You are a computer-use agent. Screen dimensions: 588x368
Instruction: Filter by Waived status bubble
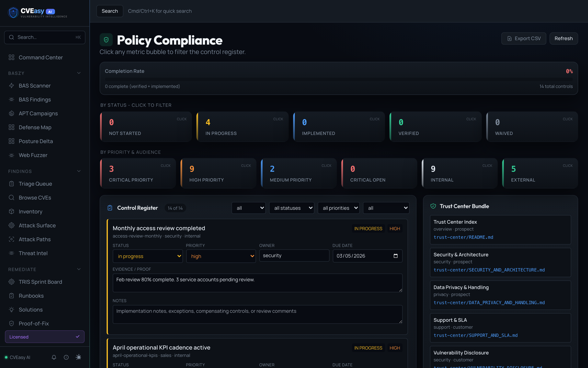[532, 127]
